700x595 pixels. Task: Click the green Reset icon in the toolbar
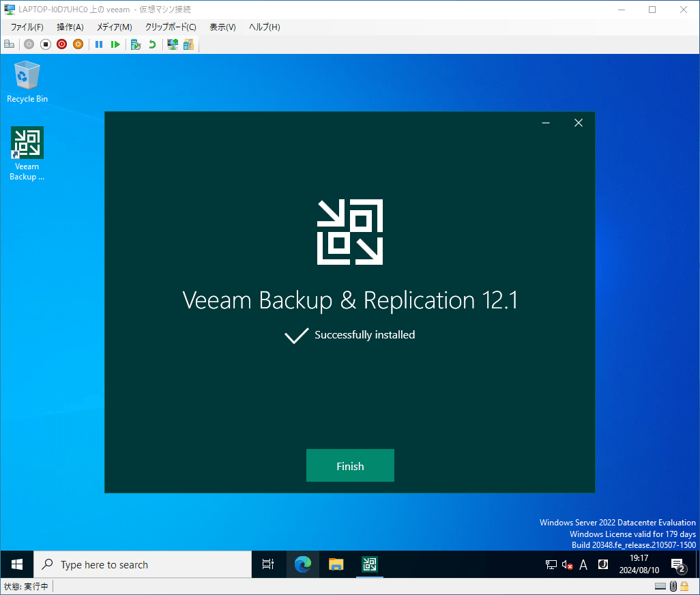point(115,44)
